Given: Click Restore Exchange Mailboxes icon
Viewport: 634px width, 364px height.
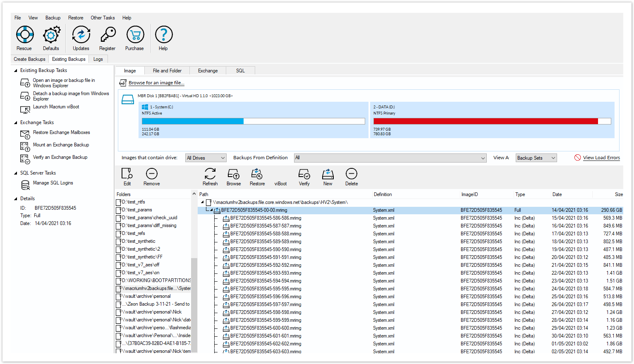Looking at the screenshot, I should 25,134.
